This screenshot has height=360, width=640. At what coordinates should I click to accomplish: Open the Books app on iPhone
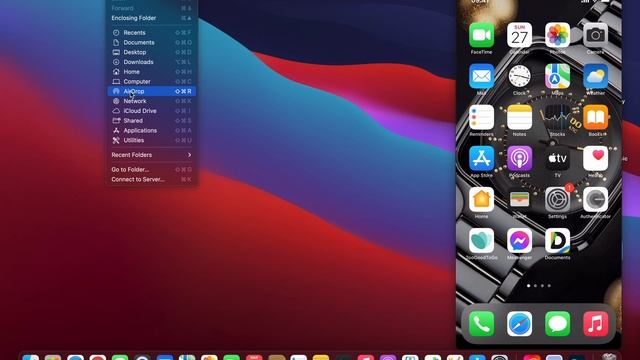click(x=595, y=118)
